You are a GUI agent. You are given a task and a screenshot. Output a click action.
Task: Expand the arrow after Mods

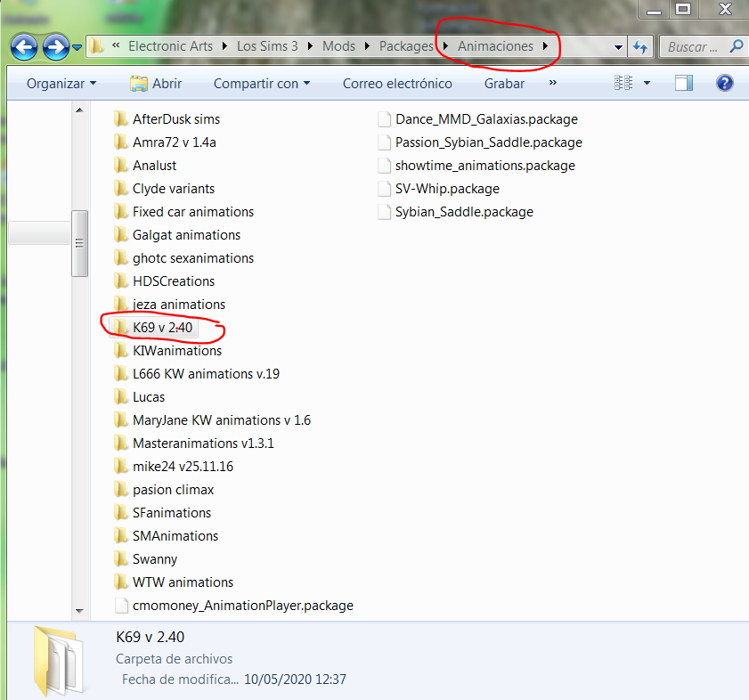367,46
